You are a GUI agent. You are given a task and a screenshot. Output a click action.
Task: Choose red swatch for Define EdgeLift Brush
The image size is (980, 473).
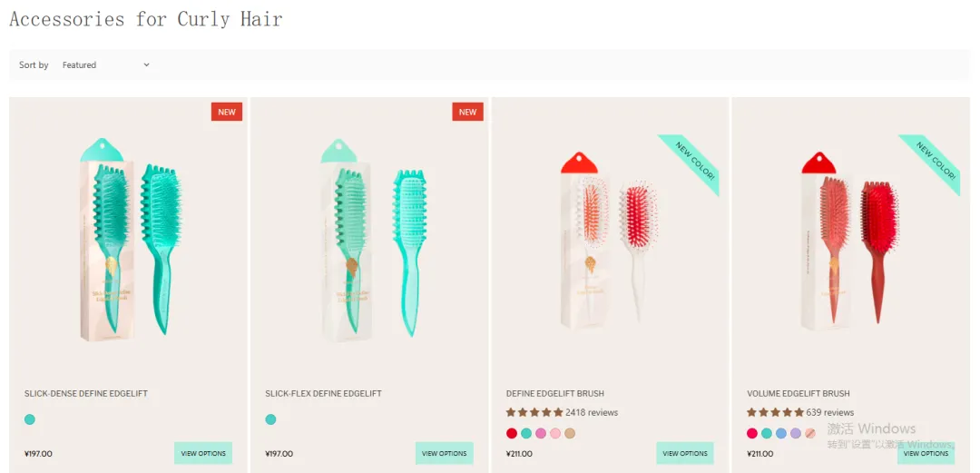coord(512,433)
